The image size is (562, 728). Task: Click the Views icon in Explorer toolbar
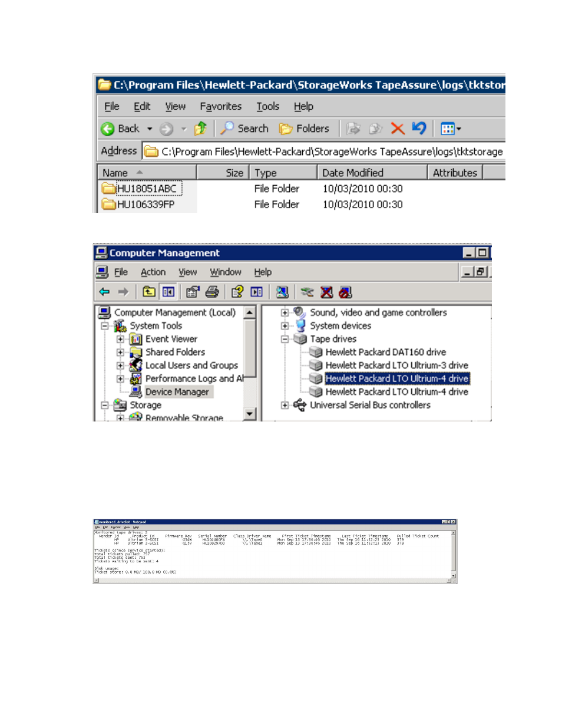point(448,129)
